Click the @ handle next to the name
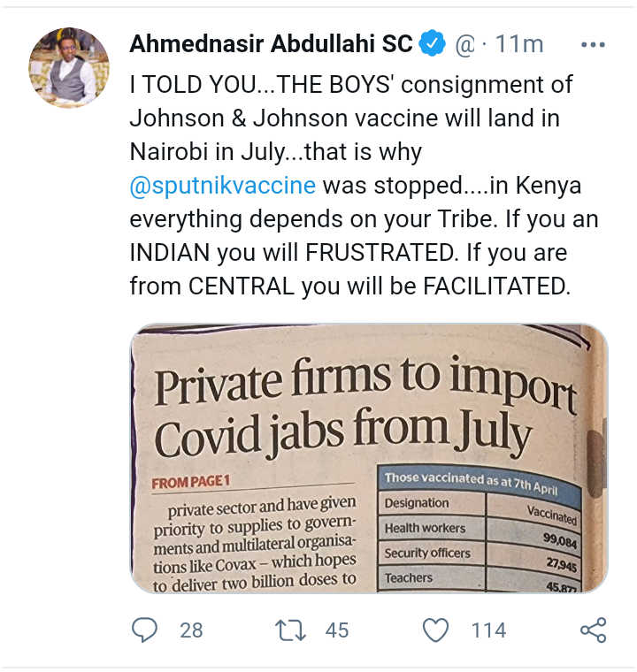This screenshot has width=637, height=672. 465,44
